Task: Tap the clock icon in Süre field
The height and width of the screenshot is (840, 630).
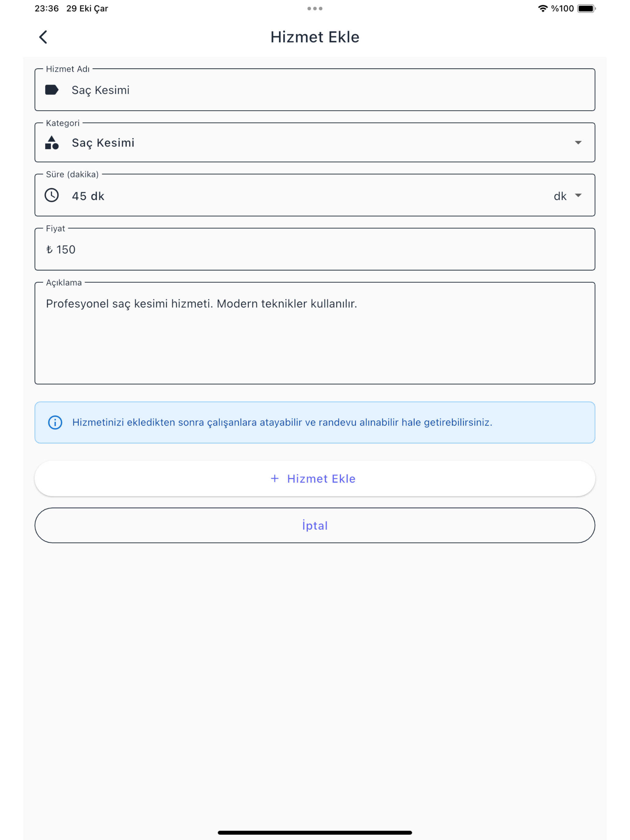Action: (x=52, y=195)
